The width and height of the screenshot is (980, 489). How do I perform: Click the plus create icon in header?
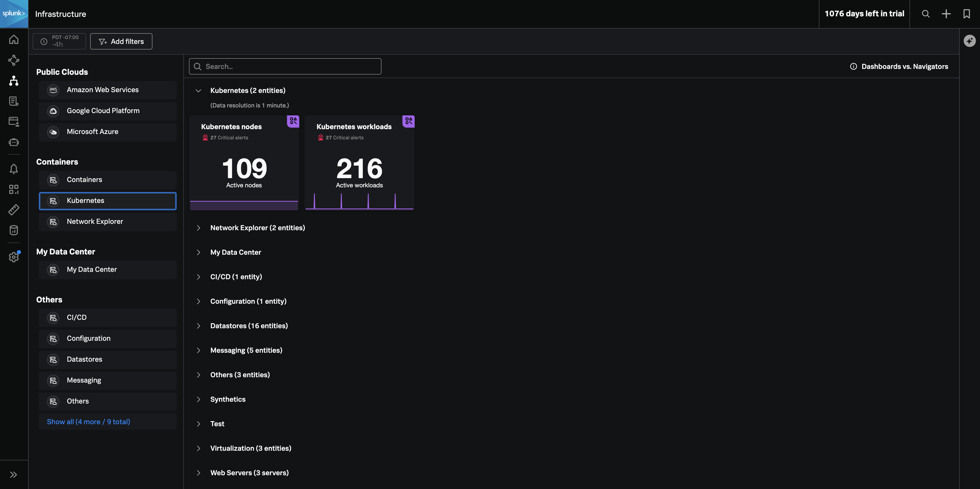click(x=946, y=14)
